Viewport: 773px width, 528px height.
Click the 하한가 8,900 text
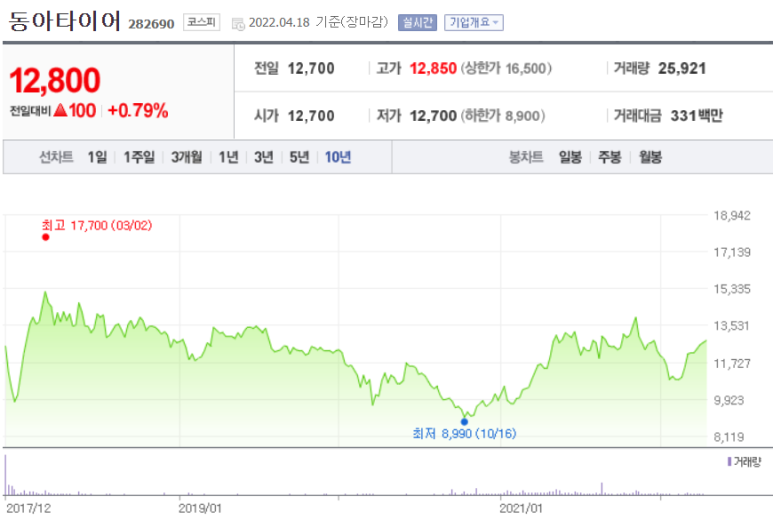(x=503, y=116)
